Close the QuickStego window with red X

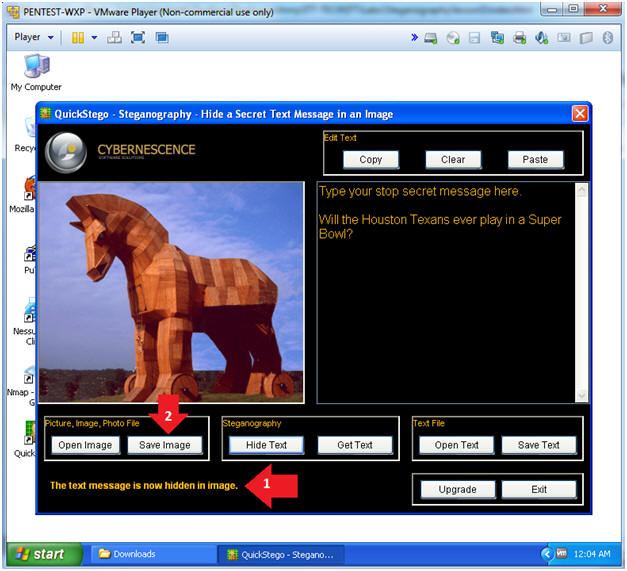pyautogui.click(x=580, y=114)
